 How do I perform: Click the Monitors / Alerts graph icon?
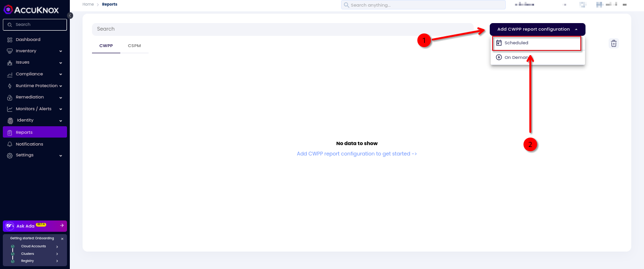click(x=9, y=109)
